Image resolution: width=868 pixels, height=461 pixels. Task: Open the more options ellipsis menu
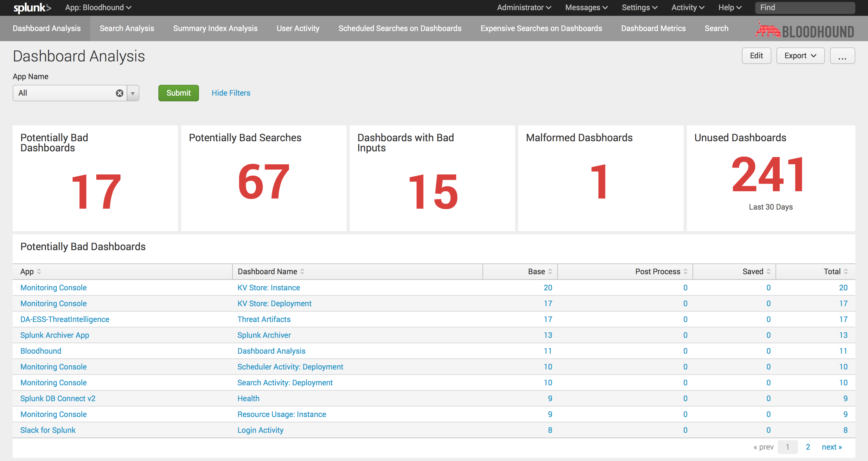[842, 56]
